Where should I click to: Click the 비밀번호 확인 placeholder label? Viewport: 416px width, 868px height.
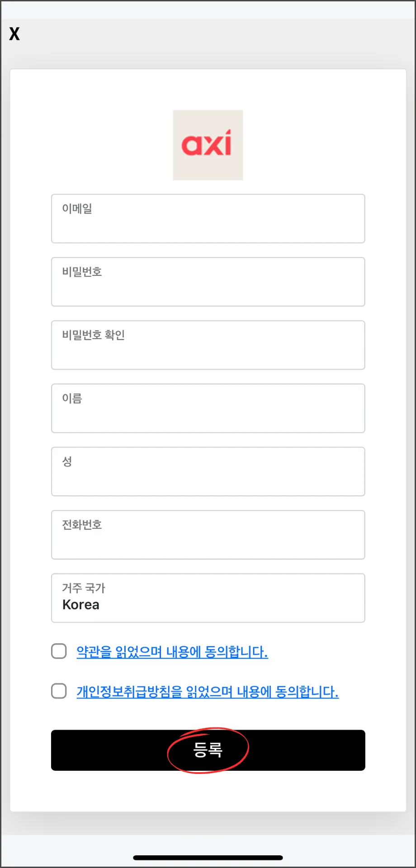pyautogui.click(x=94, y=335)
